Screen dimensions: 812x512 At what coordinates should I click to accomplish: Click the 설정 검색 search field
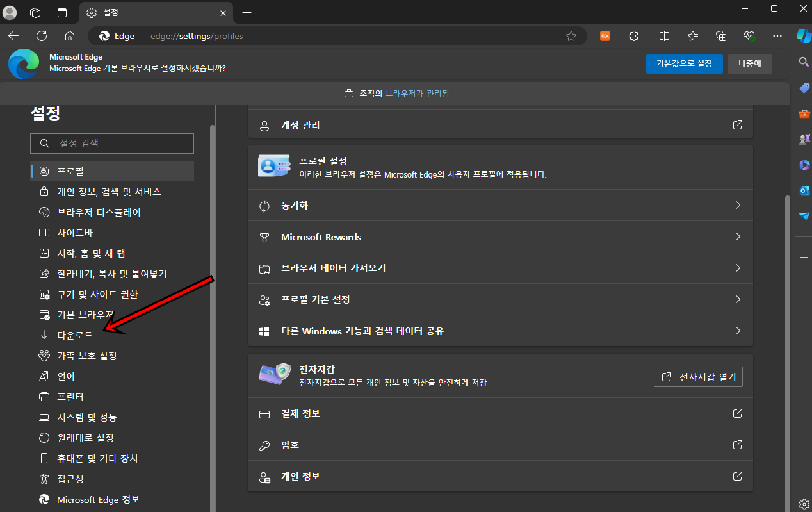[x=112, y=144]
